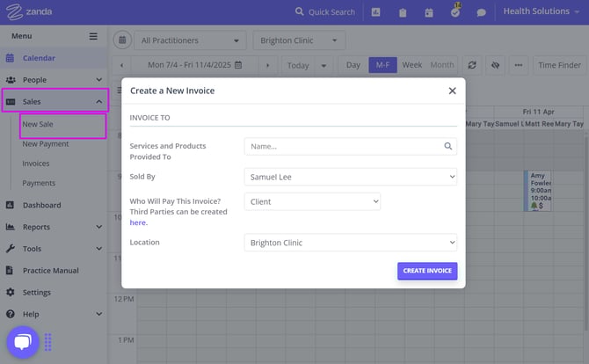
Task: Close the Create a New Invoice dialog
Action: (x=452, y=91)
